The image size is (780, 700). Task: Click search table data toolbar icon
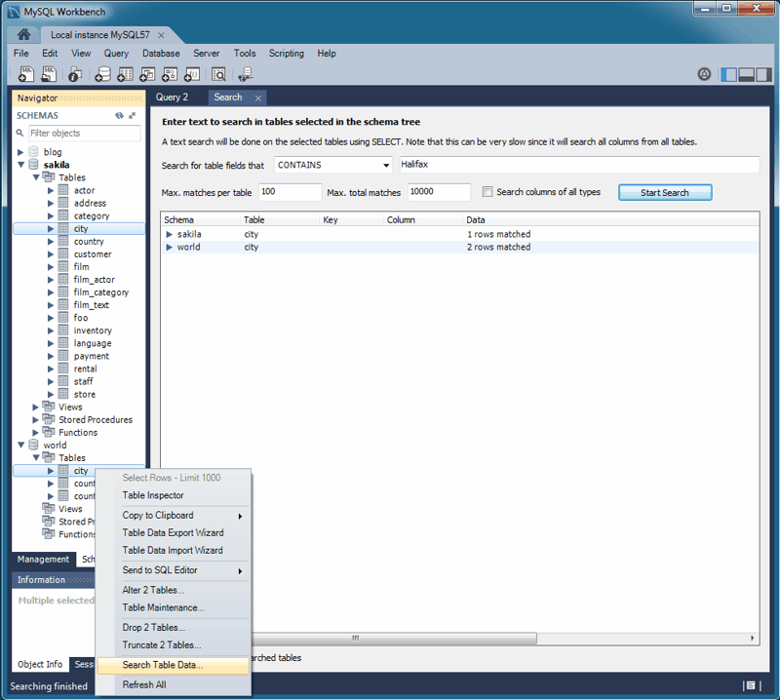coord(218,74)
